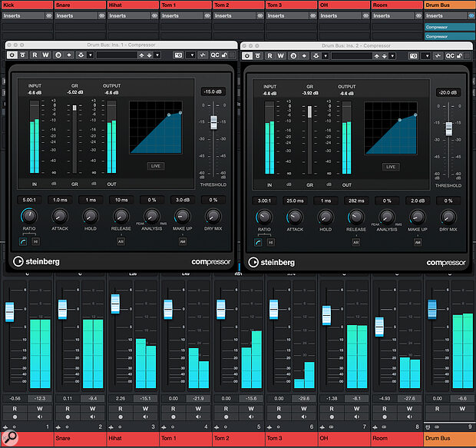The width and height of the screenshot is (476, 448).
Task: Click the preset name field in Ins. 1 Compressor
Action: [117, 55]
